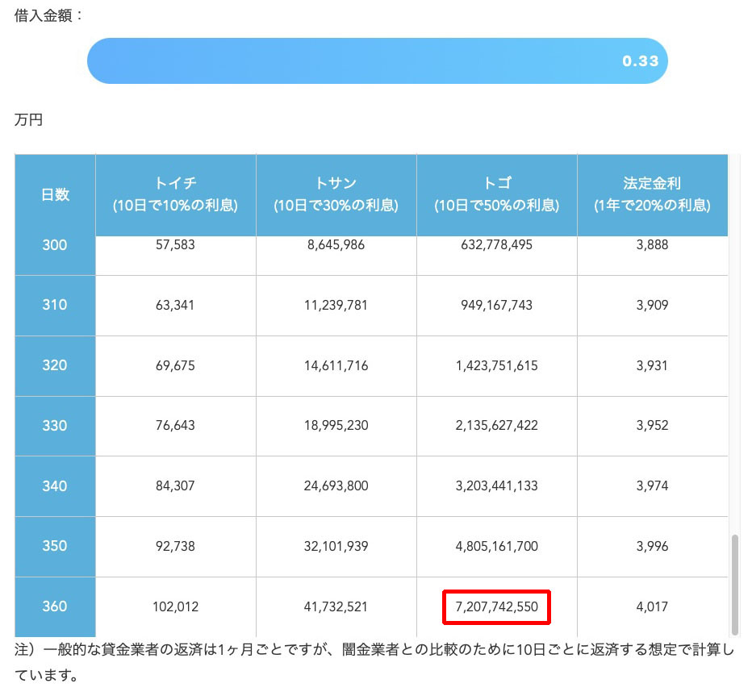Click the value 4,805,161,700 in トゴ column
This screenshot has width=752, height=700.
click(x=495, y=547)
